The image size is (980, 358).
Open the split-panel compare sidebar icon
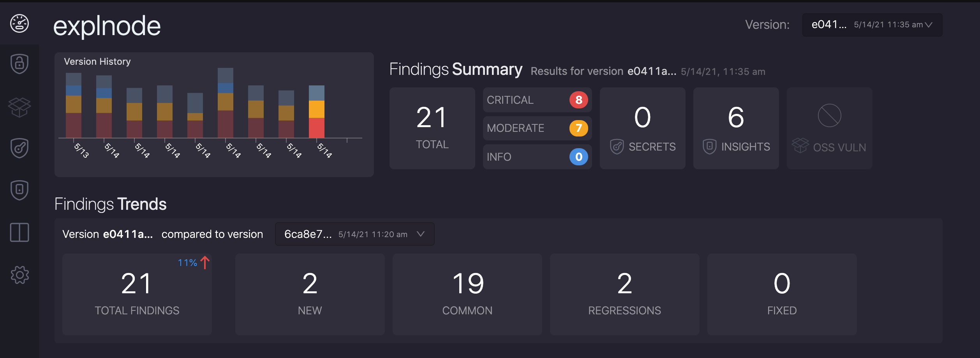pyautogui.click(x=19, y=232)
